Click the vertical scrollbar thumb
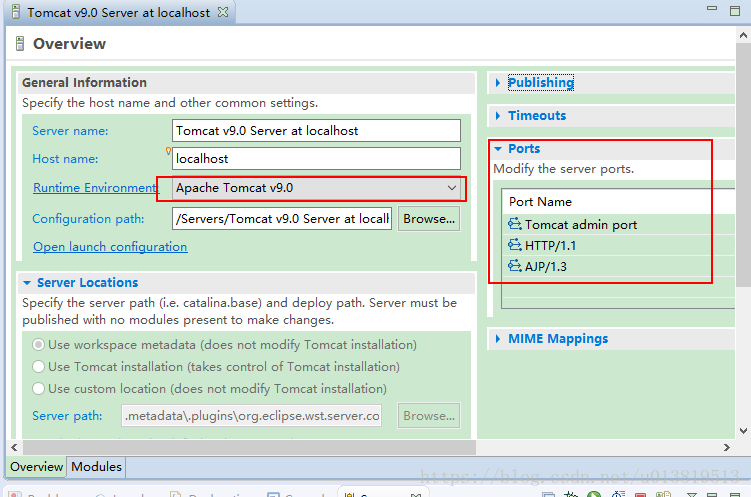This screenshot has height=497, width=751. (x=743, y=165)
